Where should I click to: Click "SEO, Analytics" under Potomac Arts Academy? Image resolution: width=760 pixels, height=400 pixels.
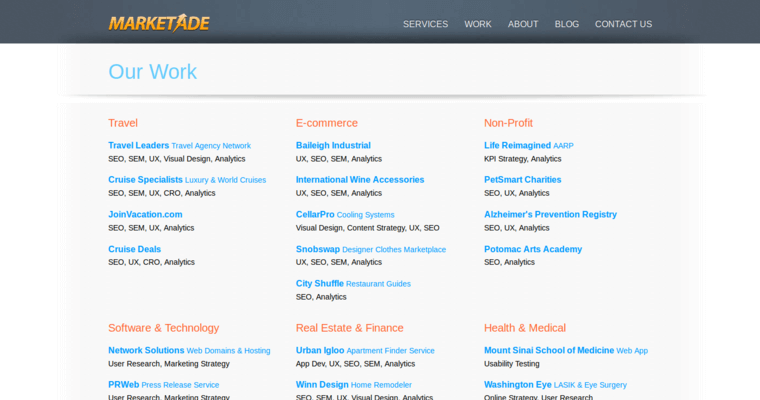(x=509, y=262)
